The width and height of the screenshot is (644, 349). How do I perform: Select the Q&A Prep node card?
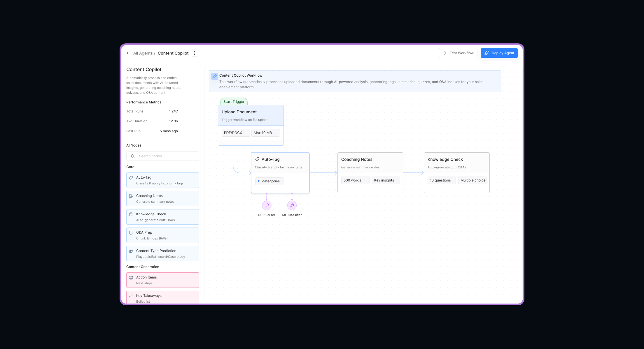163,235
